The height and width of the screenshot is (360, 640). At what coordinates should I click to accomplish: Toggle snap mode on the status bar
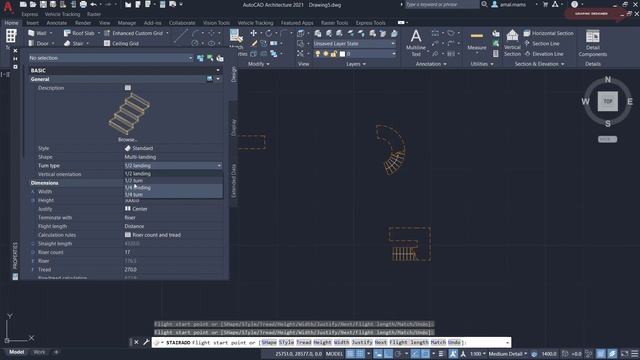[360, 353]
